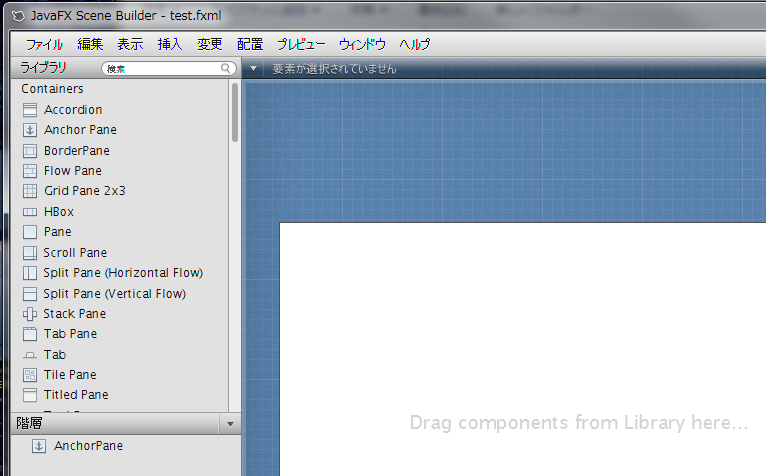The image size is (766, 476).
Task: Select the Accordion label
Action: [x=73, y=110]
